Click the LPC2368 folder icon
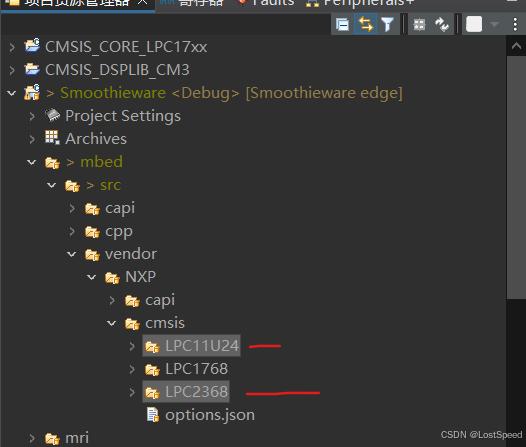Screen dimensions: 526x447 click(152, 393)
